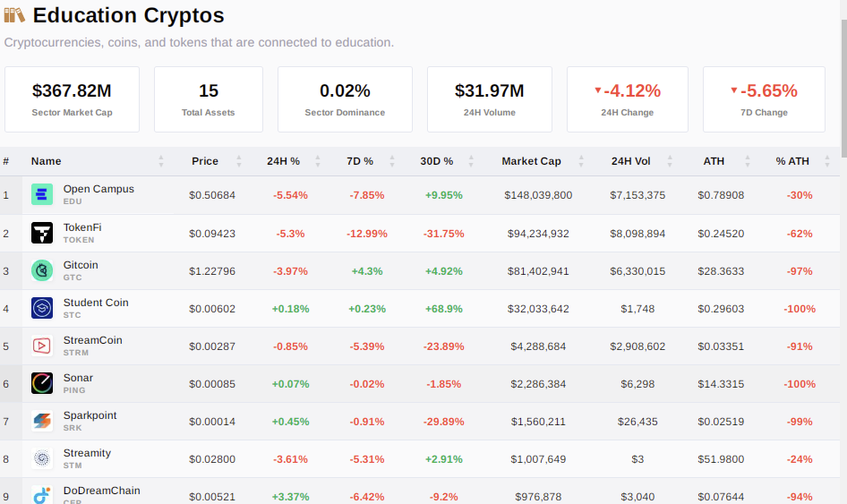Sort table by % ATH column arrows
847x504 pixels.
coord(827,161)
